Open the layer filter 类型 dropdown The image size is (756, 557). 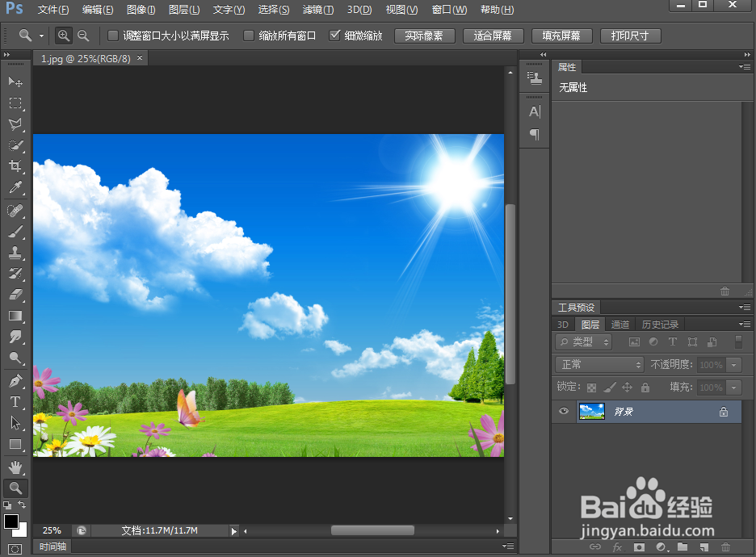click(583, 341)
